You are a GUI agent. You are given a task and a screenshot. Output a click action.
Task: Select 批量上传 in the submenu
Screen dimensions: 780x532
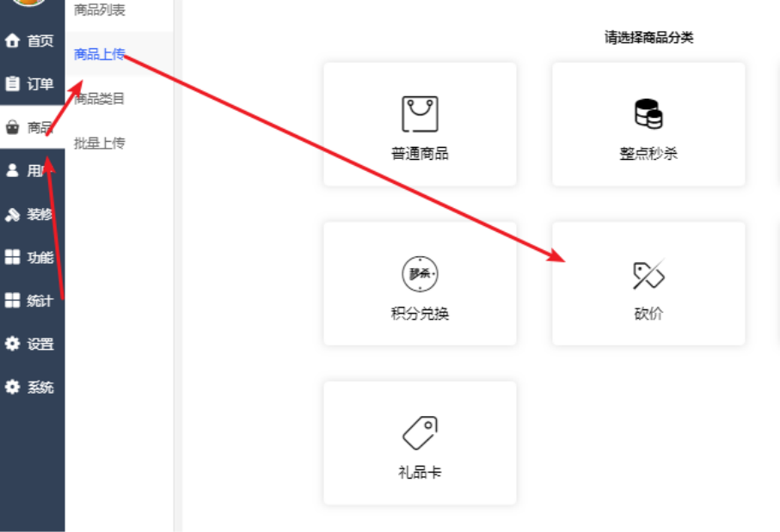(100, 144)
